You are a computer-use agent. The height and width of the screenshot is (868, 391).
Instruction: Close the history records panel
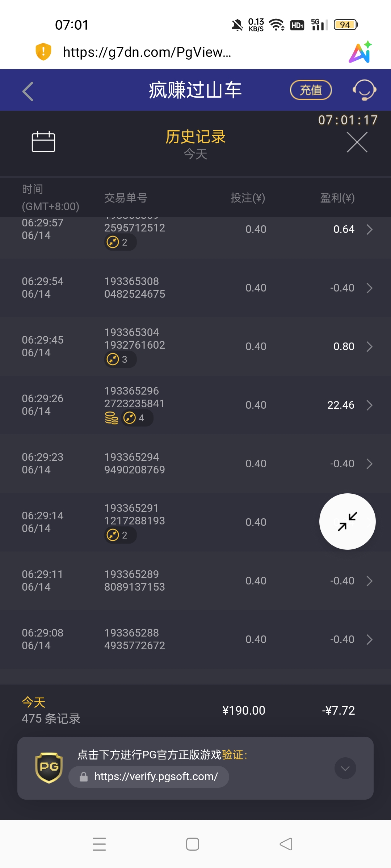357,142
